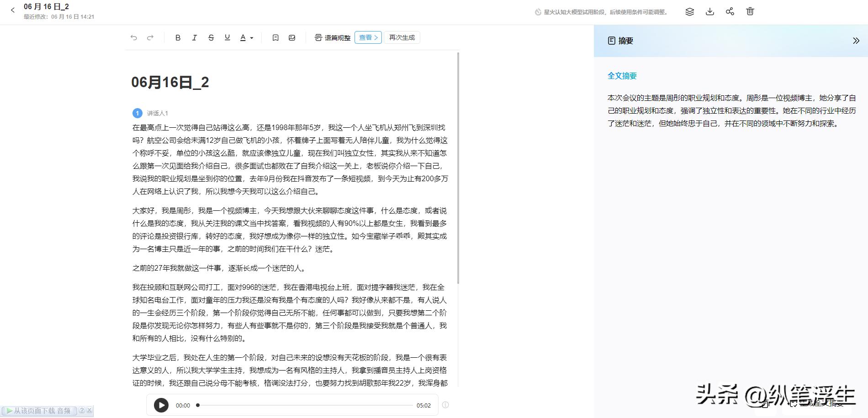This screenshot has height=418, width=868.
Task: Click the layers stack icon at top
Action: [689, 12]
